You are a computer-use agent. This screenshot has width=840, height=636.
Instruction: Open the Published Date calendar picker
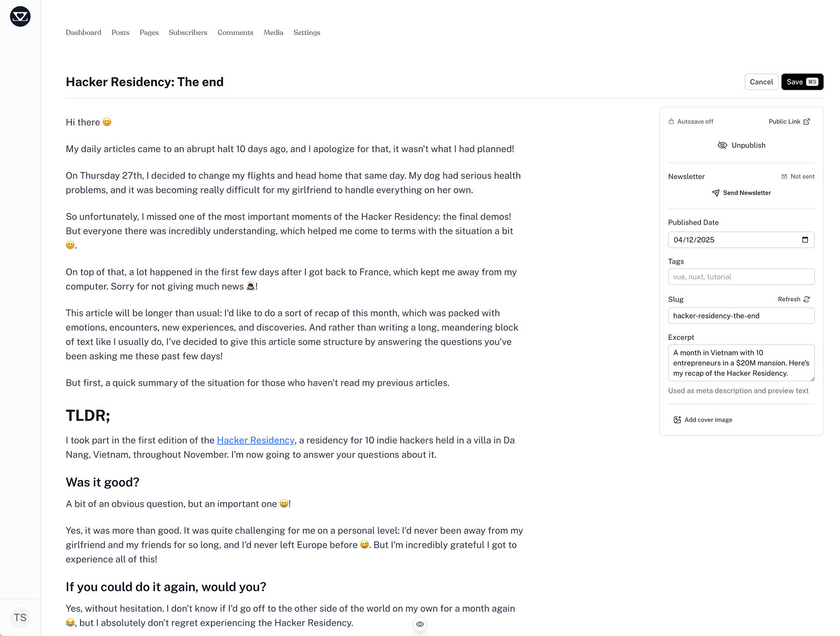[806, 240]
